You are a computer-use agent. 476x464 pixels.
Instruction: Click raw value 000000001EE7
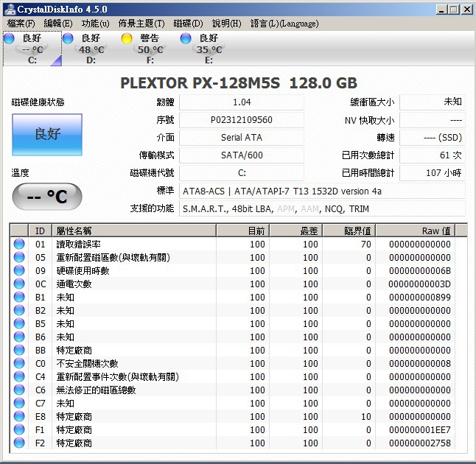tap(420, 429)
